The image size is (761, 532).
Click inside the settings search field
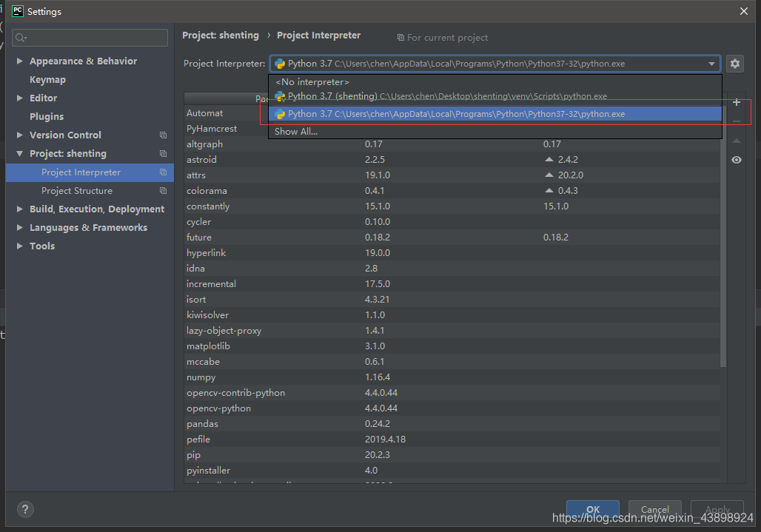point(90,37)
